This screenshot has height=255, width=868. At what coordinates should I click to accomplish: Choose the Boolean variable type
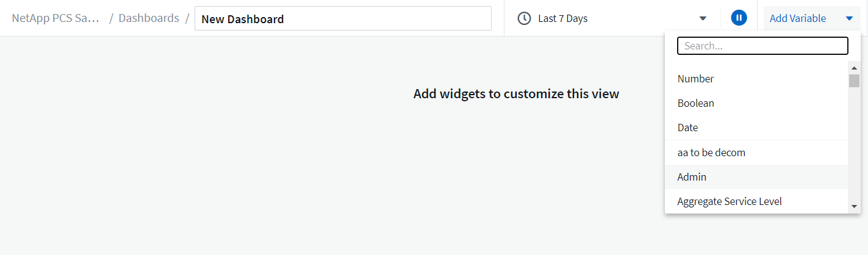point(695,103)
